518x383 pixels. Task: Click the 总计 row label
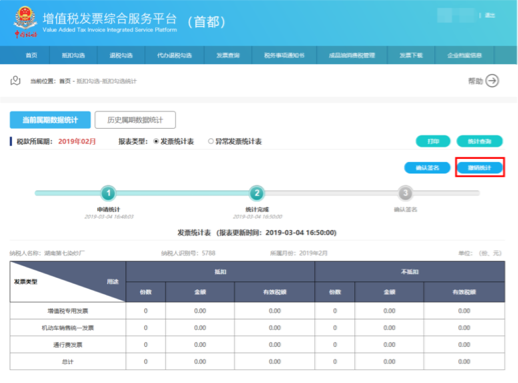click(68, 362)
